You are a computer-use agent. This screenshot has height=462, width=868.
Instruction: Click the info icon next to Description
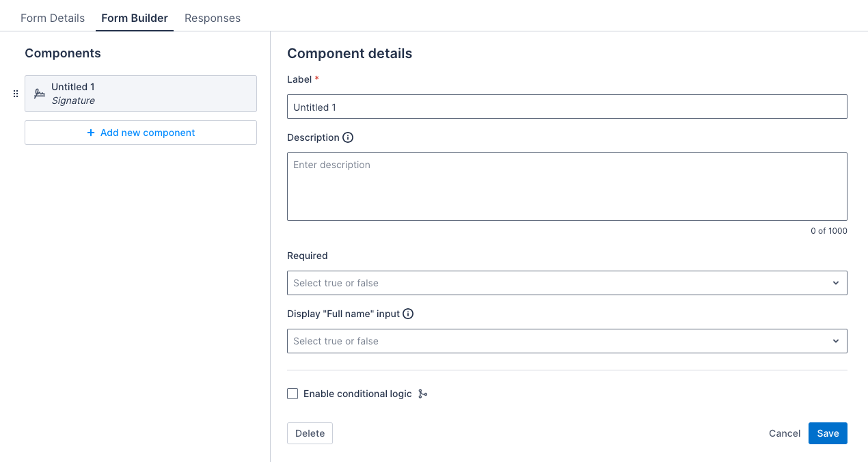[348, 137]
